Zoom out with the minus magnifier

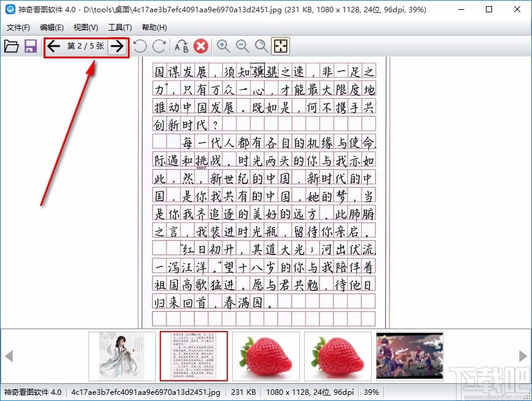[242, 46]
